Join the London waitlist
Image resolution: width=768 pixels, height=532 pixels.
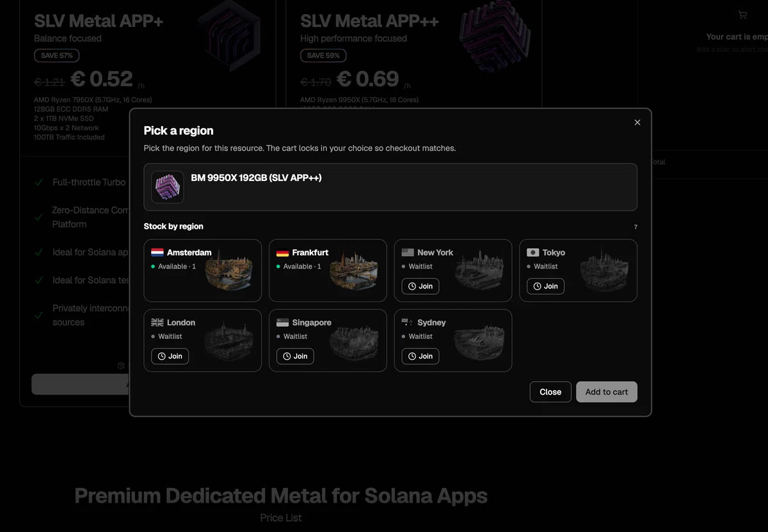[x=170, y=356]
